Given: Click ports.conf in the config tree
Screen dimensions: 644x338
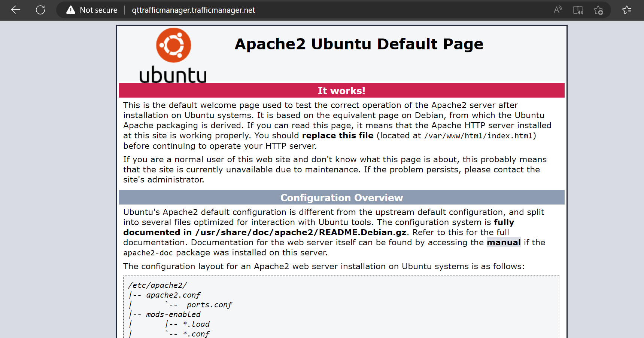Looking at the screenshot, I should [209, 305].
